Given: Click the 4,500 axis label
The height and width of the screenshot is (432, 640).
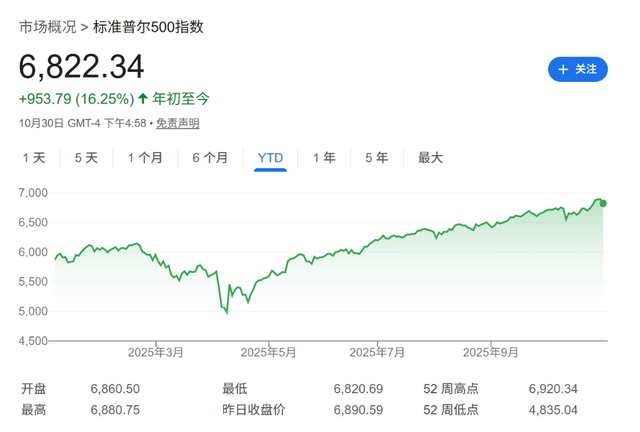Looking at the screenshot, I should tap(33, 341).
